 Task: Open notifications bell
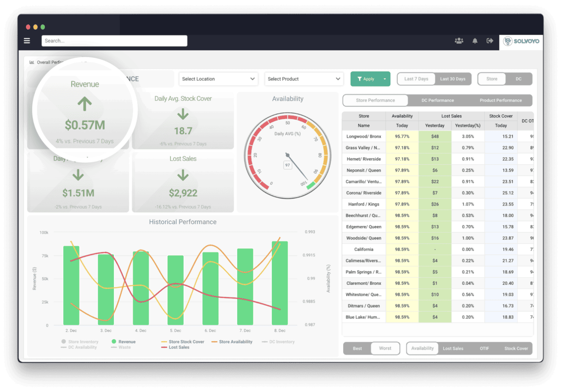475,41
